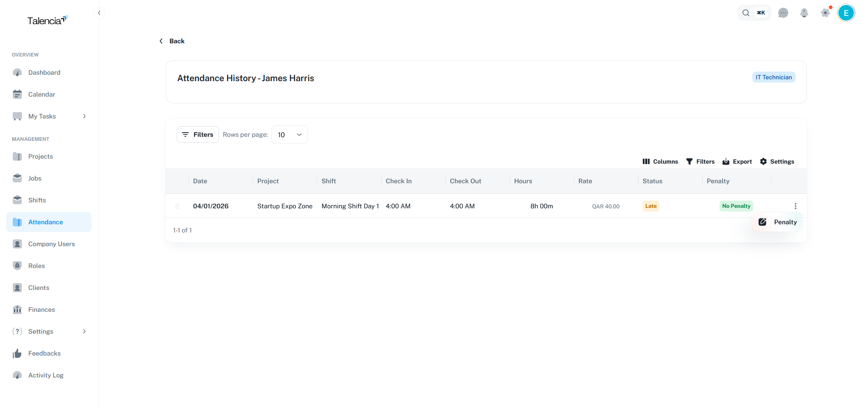868x408 pixels.
Task: Click the row drag handle for 04/01/2026
Action: point(177,206)
